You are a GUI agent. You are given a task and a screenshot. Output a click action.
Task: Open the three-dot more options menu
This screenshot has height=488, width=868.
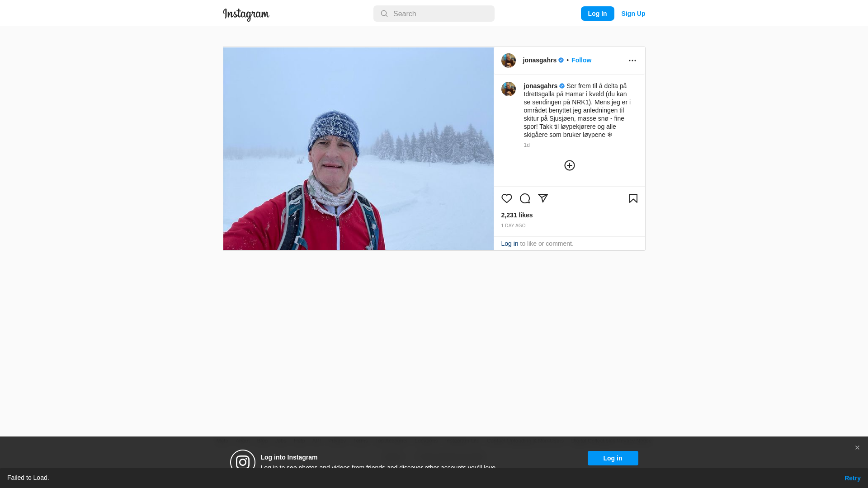pyautogui.click(x=632, y=61)
